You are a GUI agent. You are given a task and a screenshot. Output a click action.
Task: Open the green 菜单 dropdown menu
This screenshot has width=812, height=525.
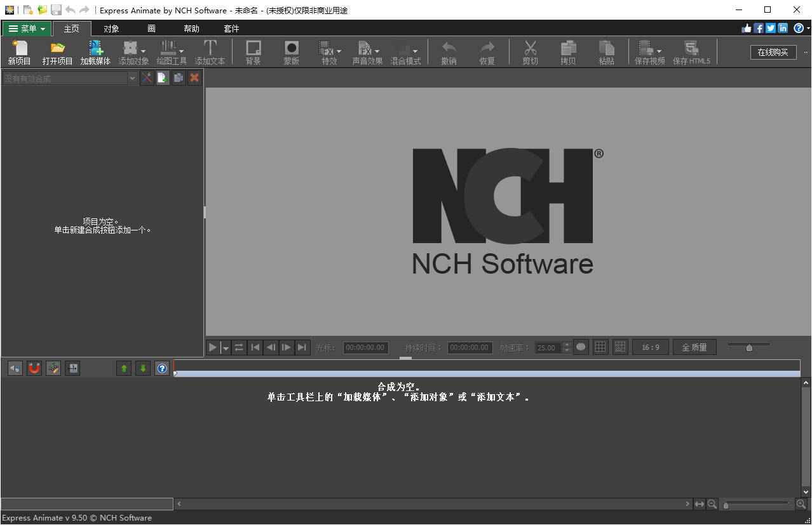pyautogui.click(x=27, y=29)
